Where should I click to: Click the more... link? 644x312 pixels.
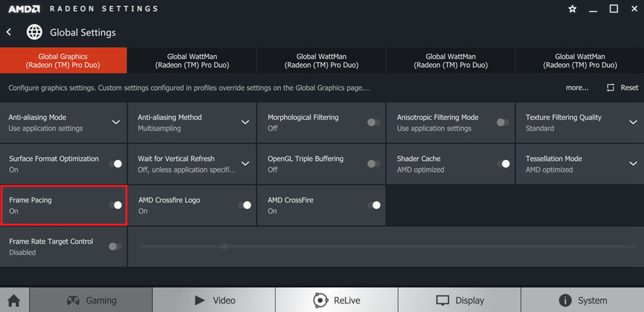click(577, 87)
